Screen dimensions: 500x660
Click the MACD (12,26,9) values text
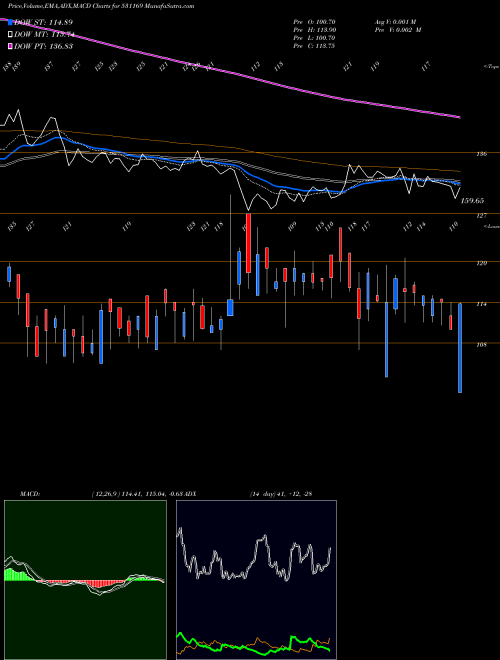(137, 493)
